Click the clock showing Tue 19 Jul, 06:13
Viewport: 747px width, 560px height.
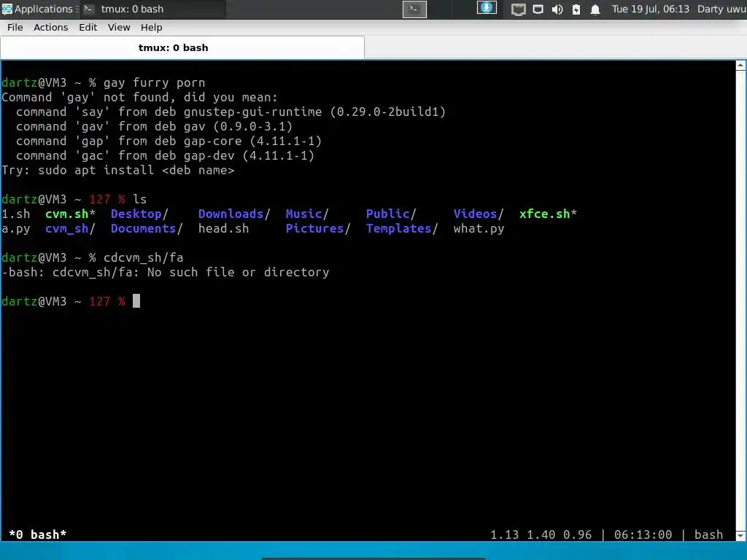click(x=650, y=9)
